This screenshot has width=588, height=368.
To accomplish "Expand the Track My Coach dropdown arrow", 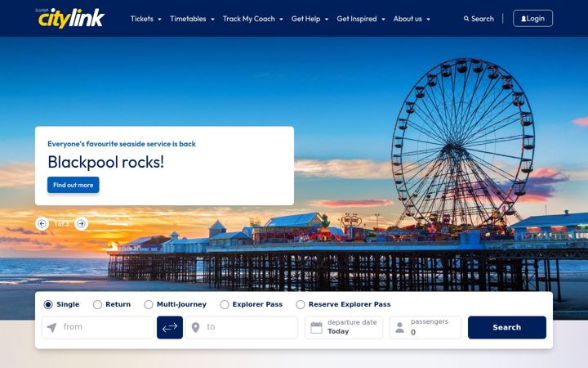I will 281,19.
